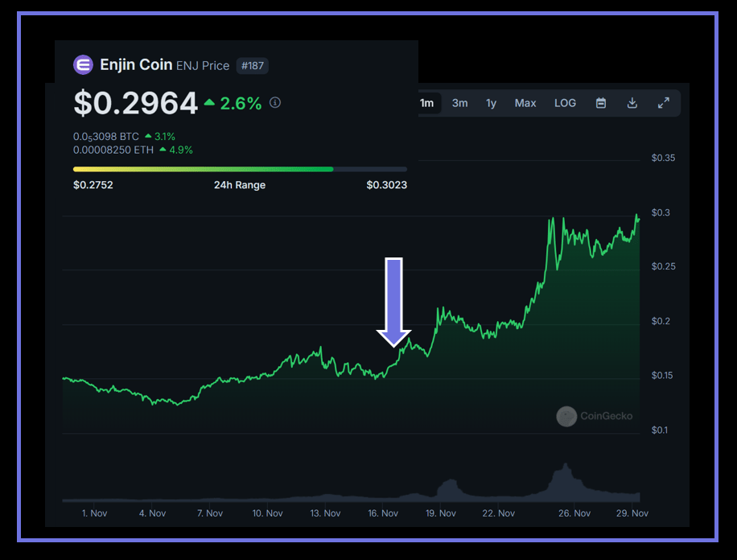The height and width of the screenshot is (560, 737).
Task: Click the volume spike near 26. Nov
Action: coord(566,484)
